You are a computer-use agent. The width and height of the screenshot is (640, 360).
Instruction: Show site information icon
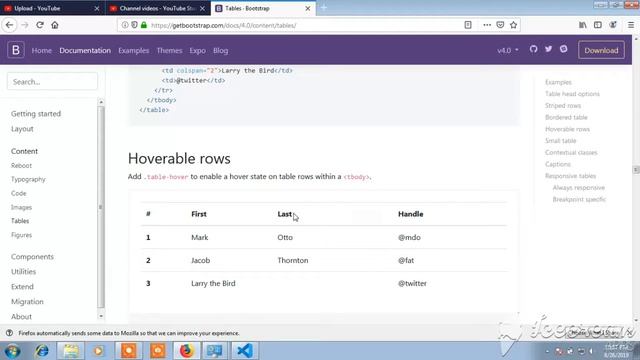pyautogui.click(x=125, y=25)
